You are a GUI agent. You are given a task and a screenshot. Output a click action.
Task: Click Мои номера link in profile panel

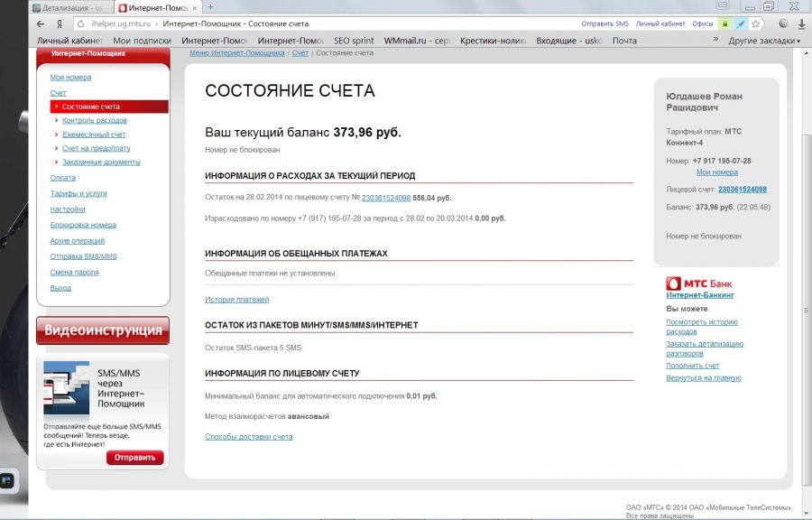[716, 172]
